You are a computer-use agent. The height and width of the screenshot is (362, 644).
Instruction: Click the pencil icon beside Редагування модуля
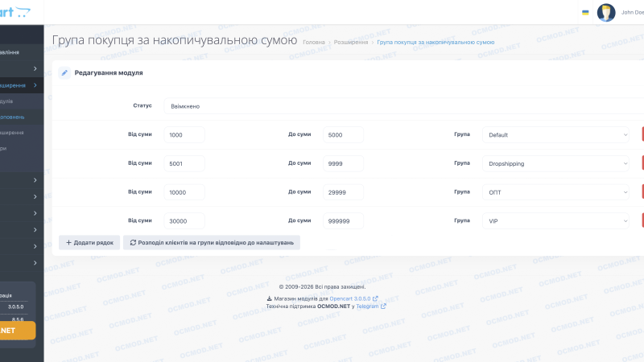(64, 72)
